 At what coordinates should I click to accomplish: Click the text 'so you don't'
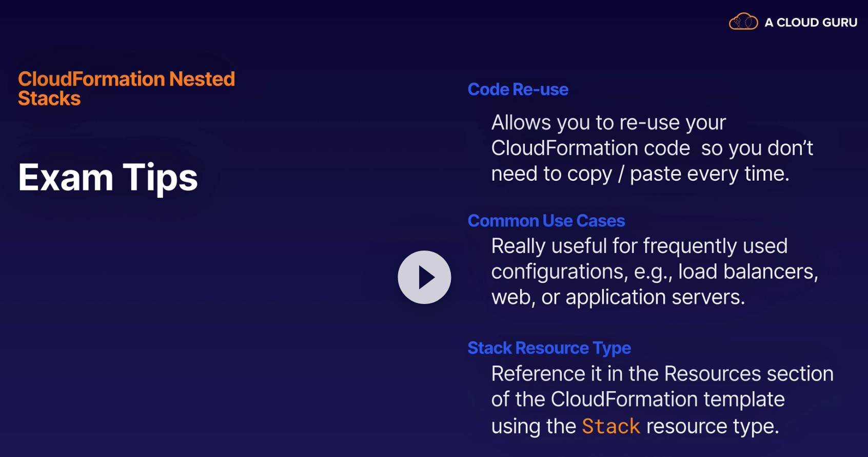coord(757,148)
